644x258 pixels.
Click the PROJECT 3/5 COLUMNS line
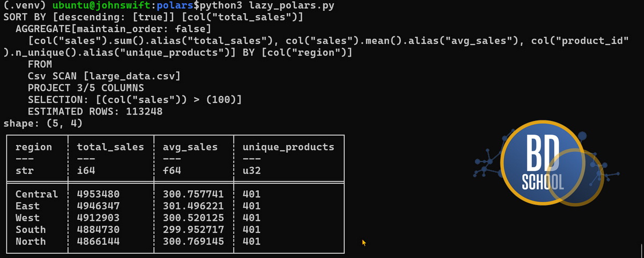coord(86,88)
